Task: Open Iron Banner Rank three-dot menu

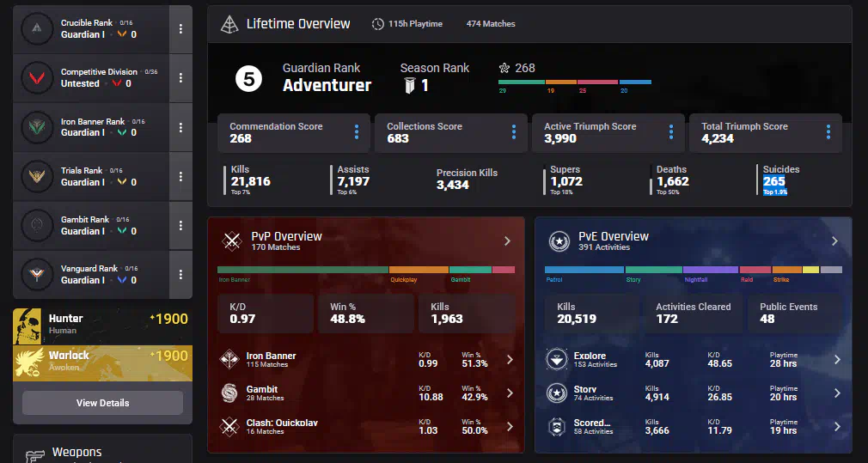Action: pyautogui.click(x=180, y=127)
